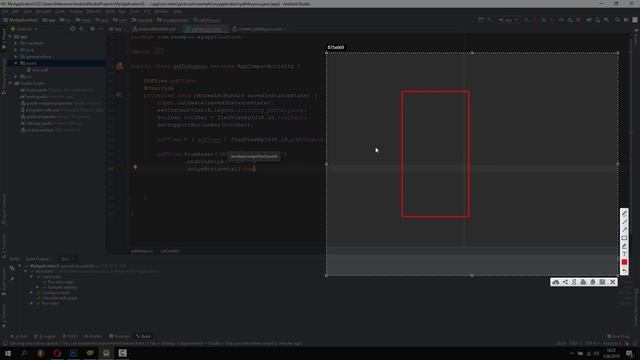640x360 pixels.
Task: Click the class gutter icon beside pdfokuyucu
Action: 120,66
